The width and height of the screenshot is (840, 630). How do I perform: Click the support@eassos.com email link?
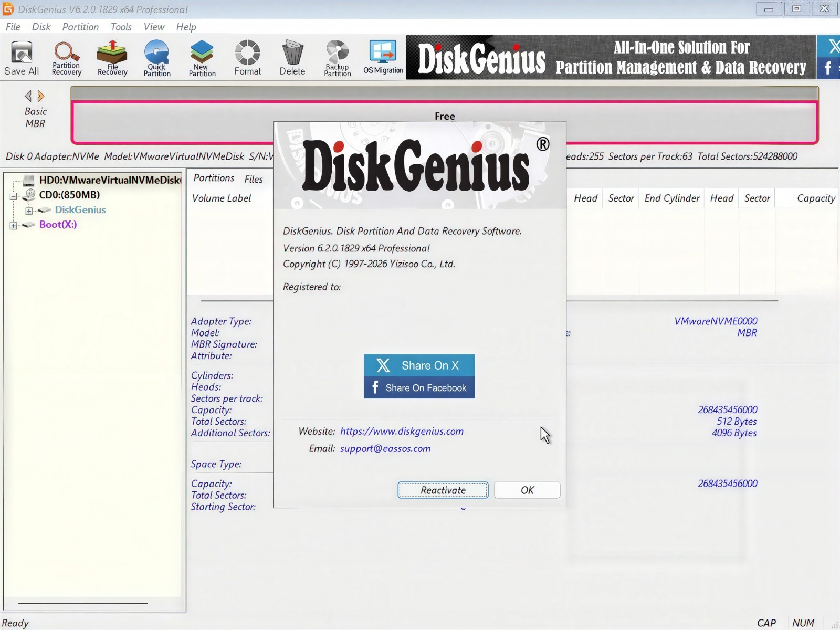click(385, 448)
